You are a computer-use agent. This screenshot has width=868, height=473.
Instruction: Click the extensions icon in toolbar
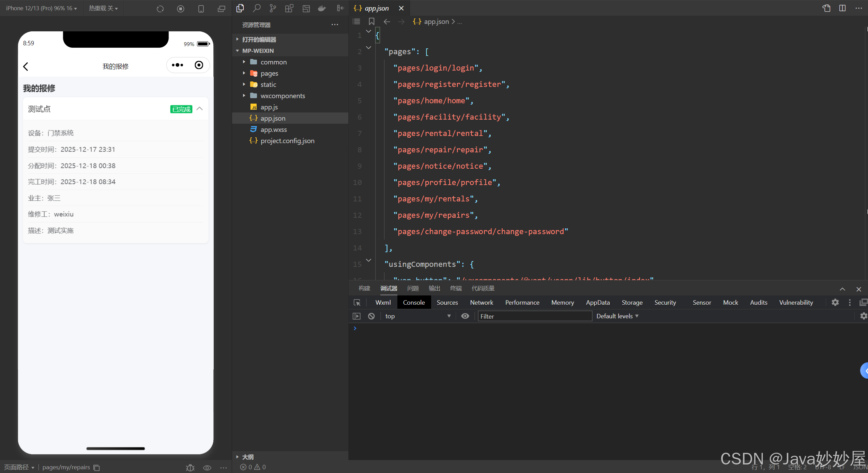pyautogui.click(x=289, y=8)
